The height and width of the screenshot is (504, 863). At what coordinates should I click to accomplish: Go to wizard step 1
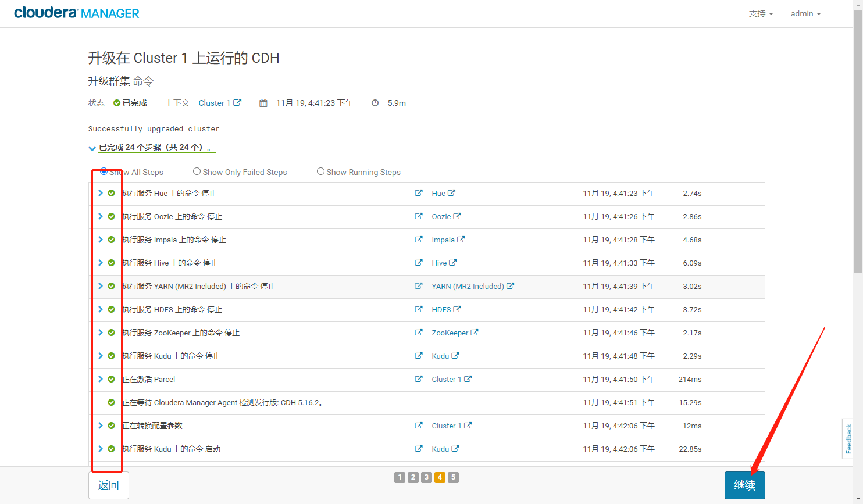coord(400,477)
